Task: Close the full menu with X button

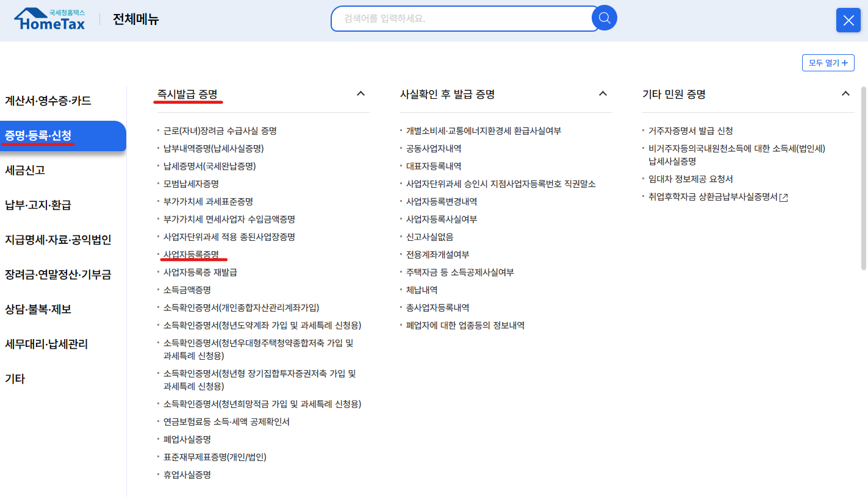Action: [x=848, y=21]
